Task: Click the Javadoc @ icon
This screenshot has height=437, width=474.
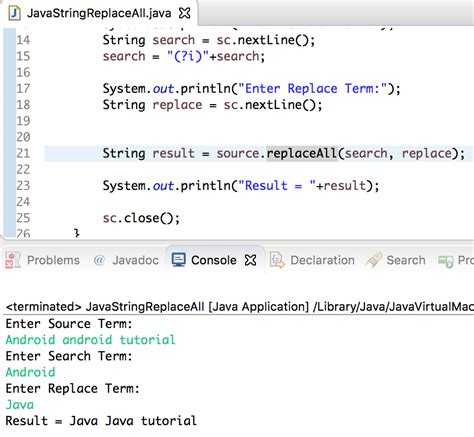Action: click(99, 260)
